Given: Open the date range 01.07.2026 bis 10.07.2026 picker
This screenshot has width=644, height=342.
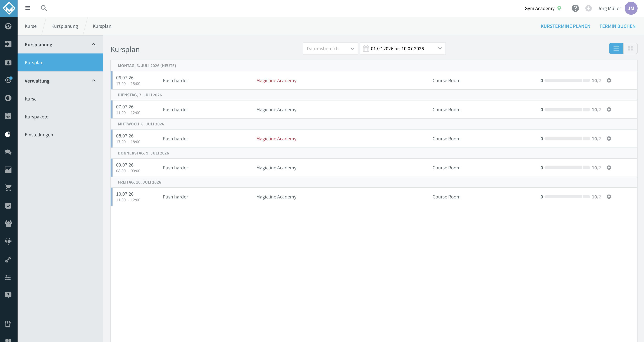Looking at the screenshot, I should (402, 49).
